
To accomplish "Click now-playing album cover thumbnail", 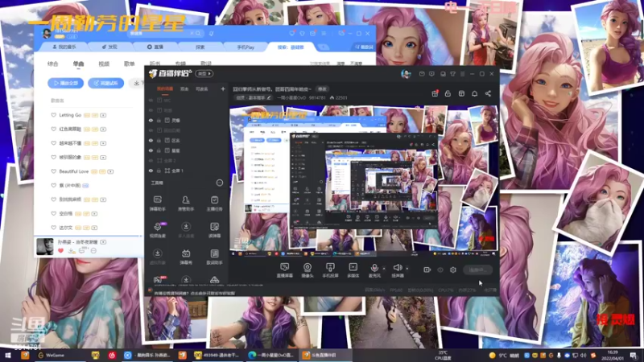I will 45,247.
